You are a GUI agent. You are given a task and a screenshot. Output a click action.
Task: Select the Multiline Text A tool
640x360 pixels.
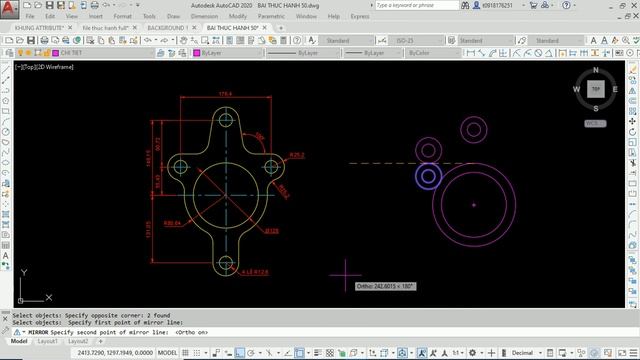tap(6, 256)
